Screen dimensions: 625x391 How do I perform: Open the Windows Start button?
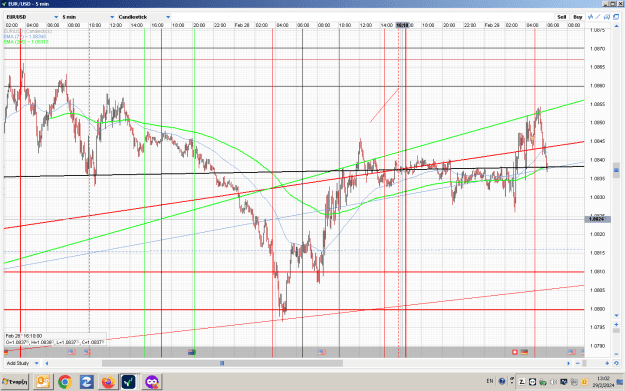tap(15, 382)
